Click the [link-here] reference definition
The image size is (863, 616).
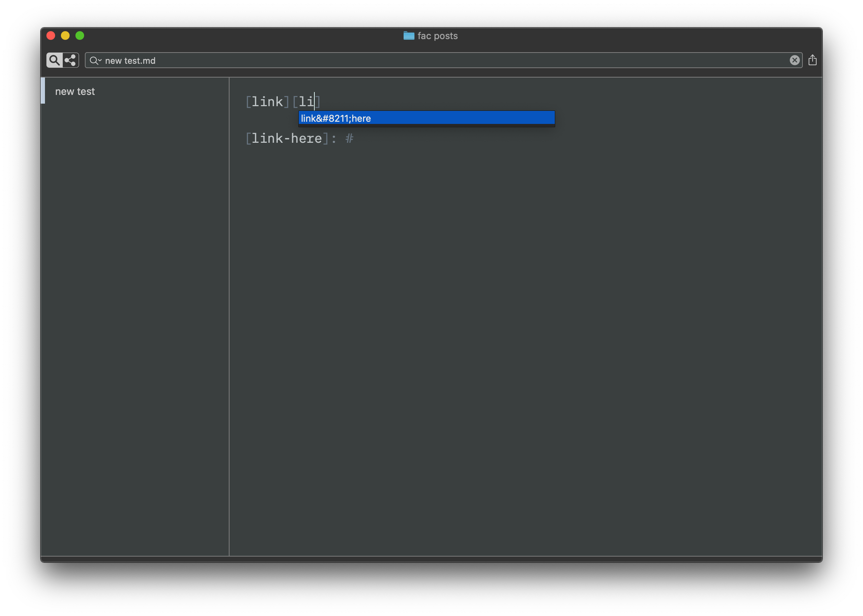(286, 138)
